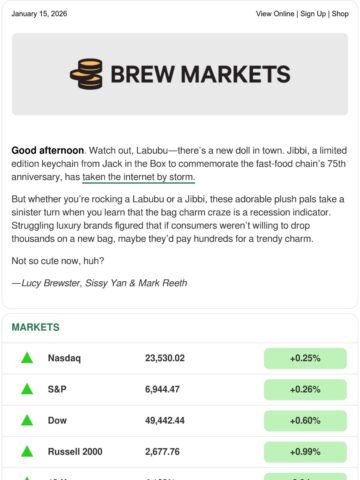Select the Russell 2000 index name
The height and width of the screenshot is (480, 360).
(x=75, y=452)
